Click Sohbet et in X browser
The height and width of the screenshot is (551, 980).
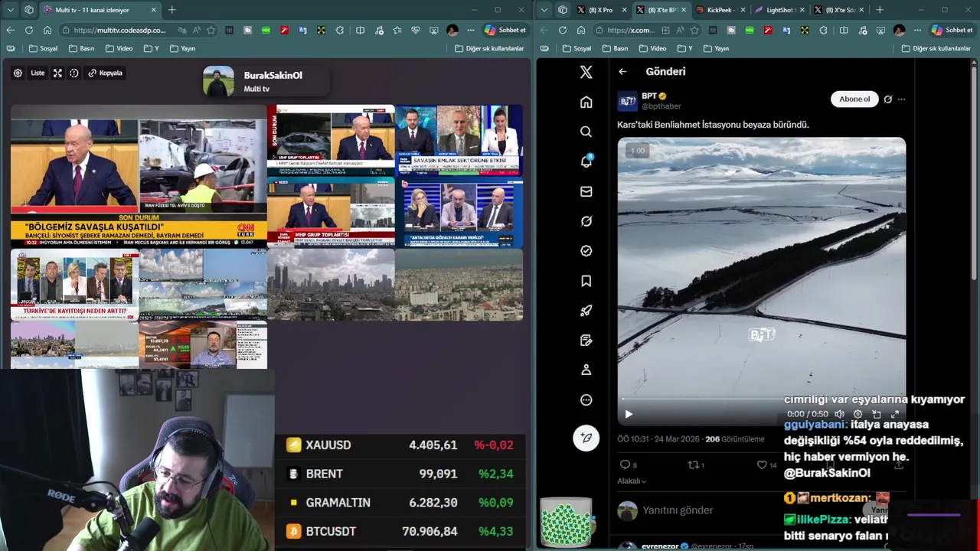point(952,30)
